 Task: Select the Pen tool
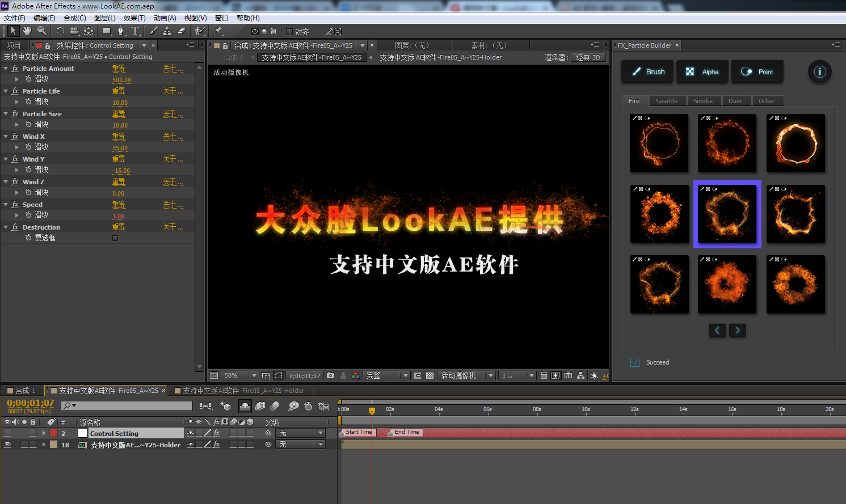[x=121, y=31]
